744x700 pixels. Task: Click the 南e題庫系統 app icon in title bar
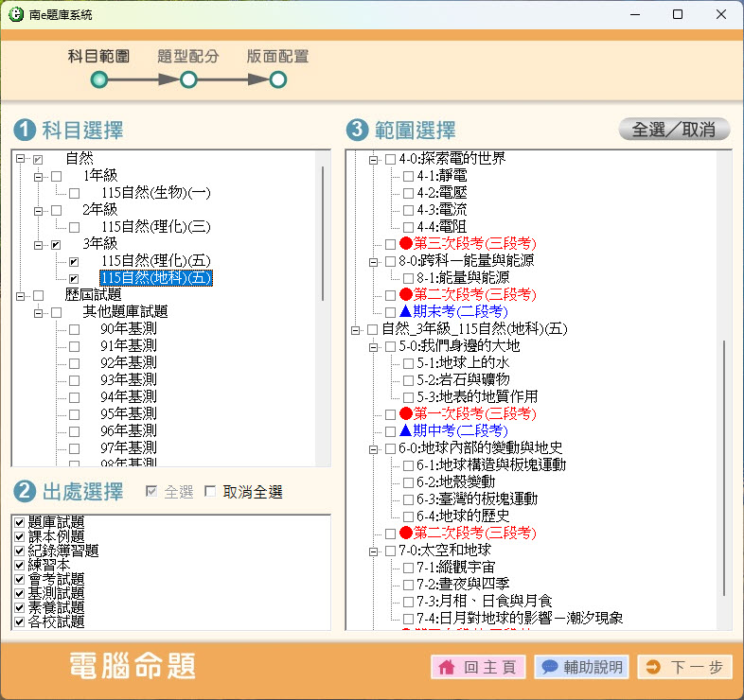tap(16, 14)
